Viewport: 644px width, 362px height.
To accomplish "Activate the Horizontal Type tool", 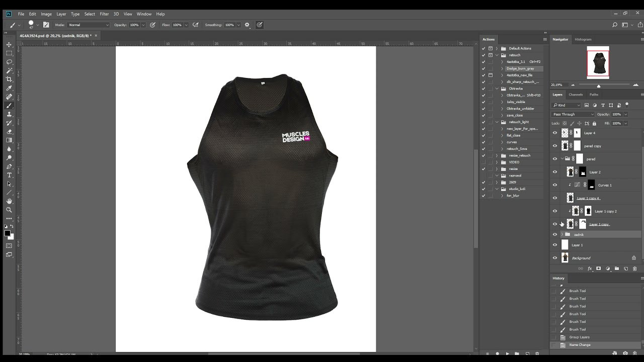I will point(9,175).
